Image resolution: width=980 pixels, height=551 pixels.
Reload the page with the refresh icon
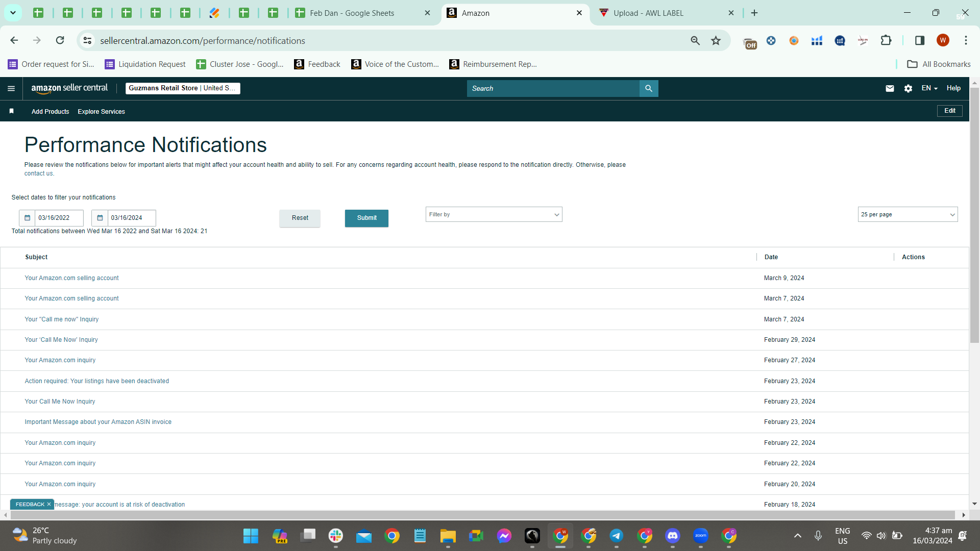pyautogui.click(x=60, y=40)
